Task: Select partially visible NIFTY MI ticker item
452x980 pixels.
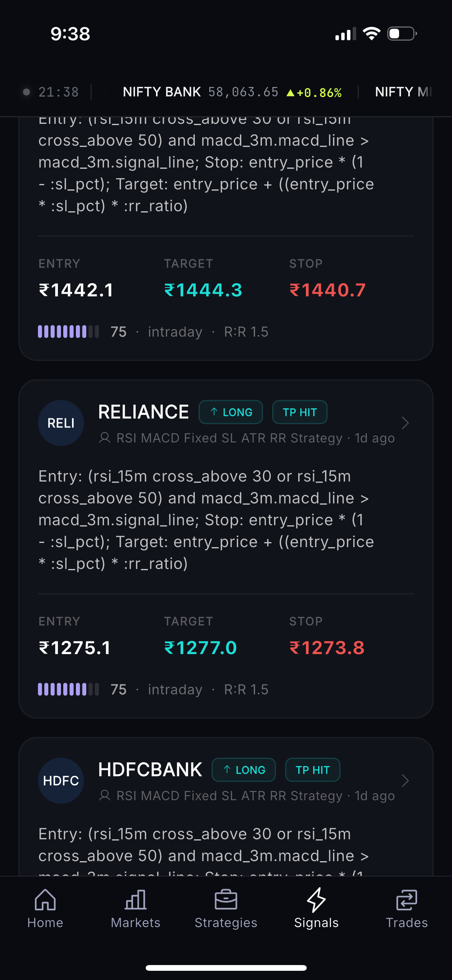Action: 403,92
